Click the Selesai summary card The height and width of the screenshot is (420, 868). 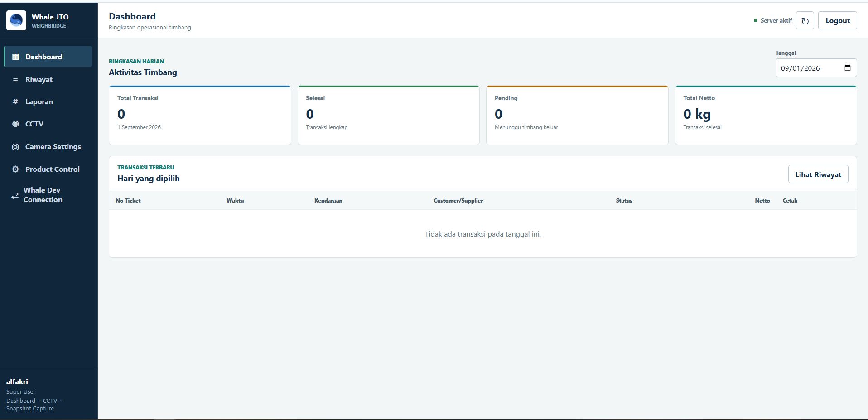point(389,115)
